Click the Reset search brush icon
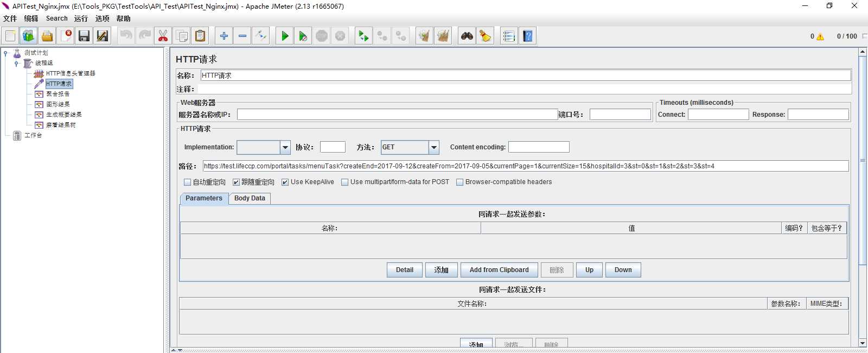Screen dimensions: 868x353 pos(486,36)
